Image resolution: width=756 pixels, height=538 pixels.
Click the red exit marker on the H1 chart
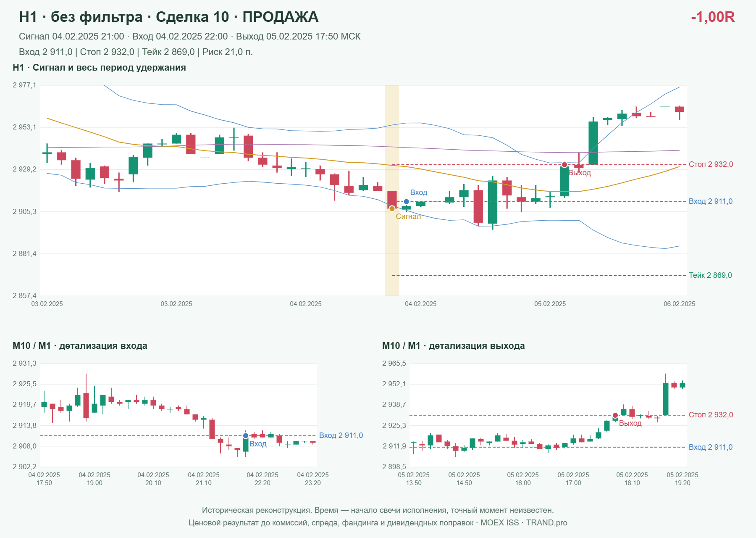pyautogui.click(x=564, y=165)
